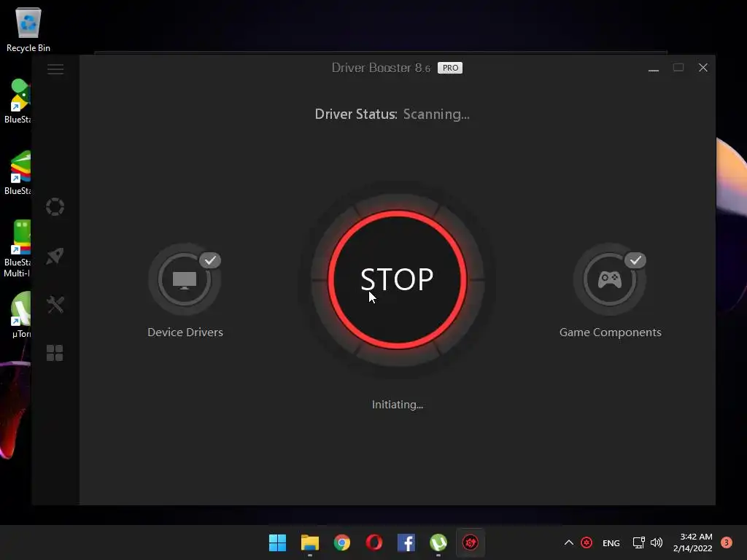The image size is (747, 560).
Task: Click the Initiating... status text
Action: coord(398,405)
